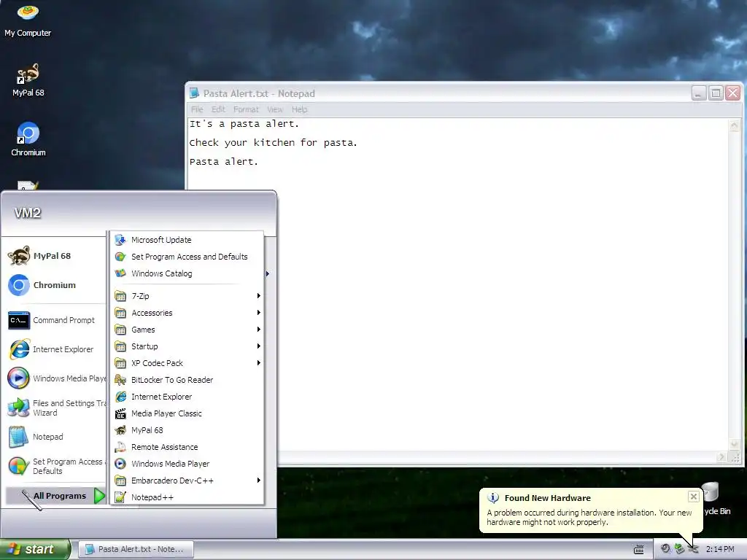The height and width of the screenshot is (560, 747).
Task: Click the VM2 user name header
Action: pyautogui.click(x=27, y=213)
